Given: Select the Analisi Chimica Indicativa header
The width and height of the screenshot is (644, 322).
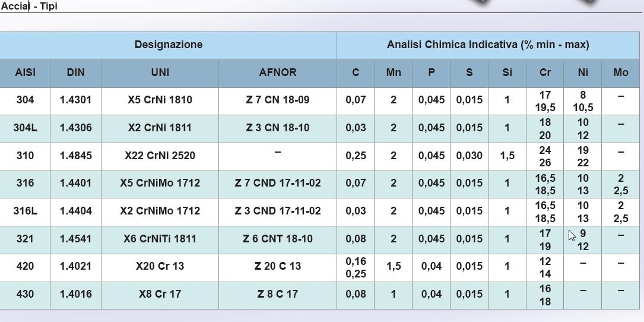Looking at the screenshot, I should (488, 45).
